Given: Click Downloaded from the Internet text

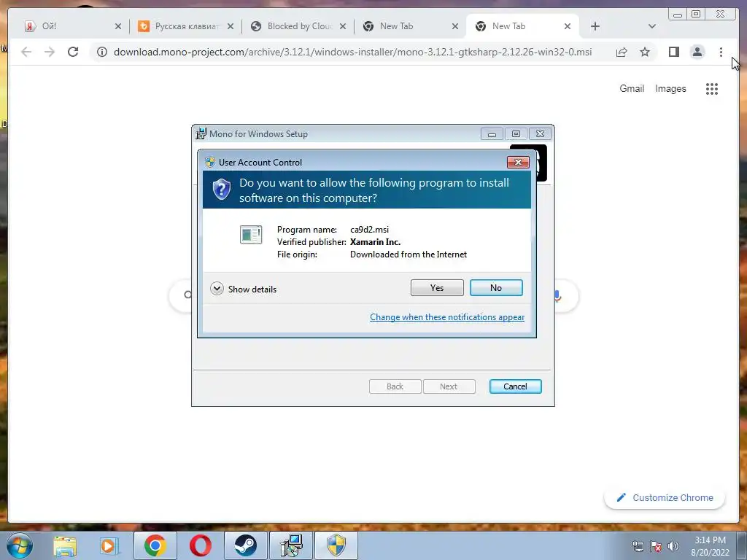Looking at the screenshot, I should pos(409,254).
